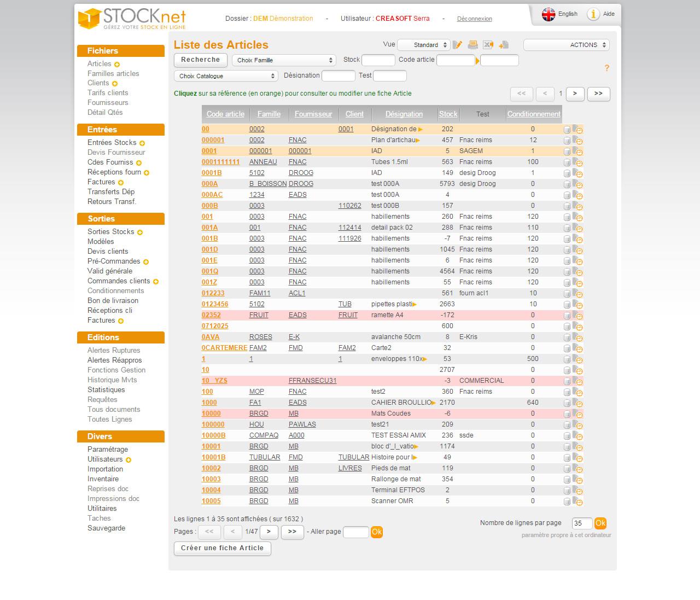Open the Choix Catalogue dropdown
This screenshot has width=700, height=600.
click(225, 76)
